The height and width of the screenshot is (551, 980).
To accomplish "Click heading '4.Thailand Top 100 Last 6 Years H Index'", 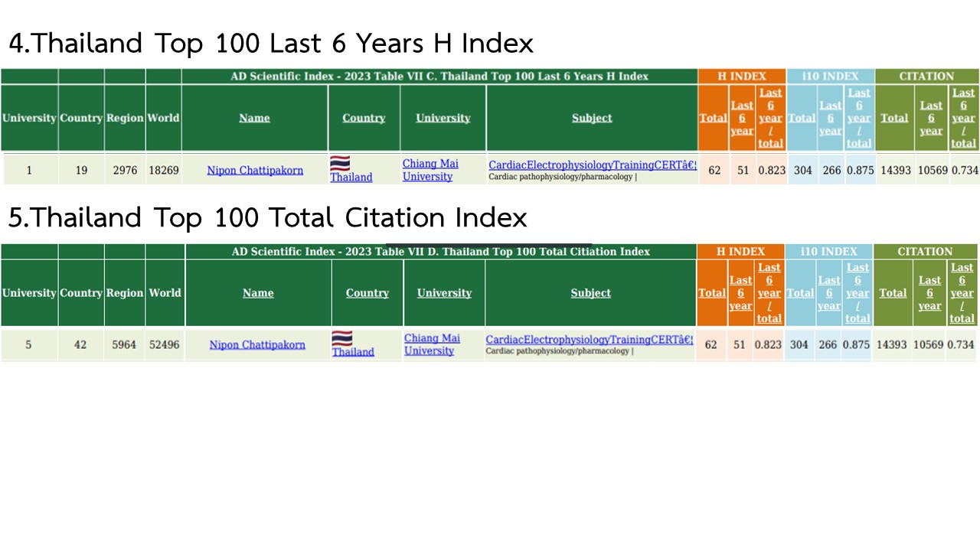I will point(270,43).
